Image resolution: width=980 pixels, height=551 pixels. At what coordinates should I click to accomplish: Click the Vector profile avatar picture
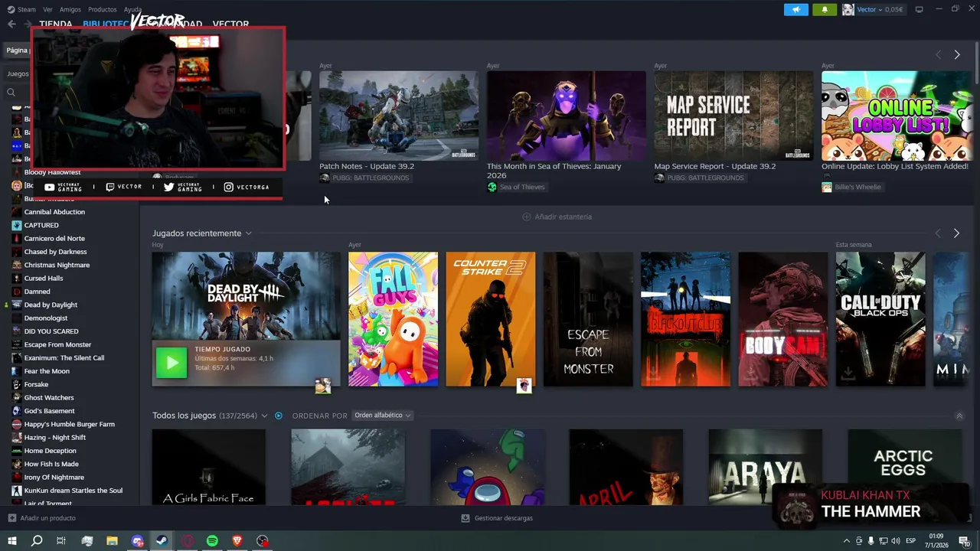[848, 9]
